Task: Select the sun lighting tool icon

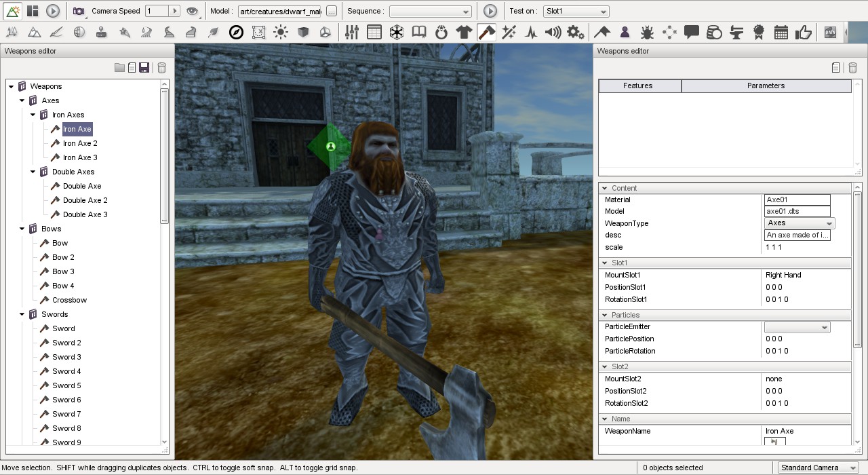Action: pos(280,32)
